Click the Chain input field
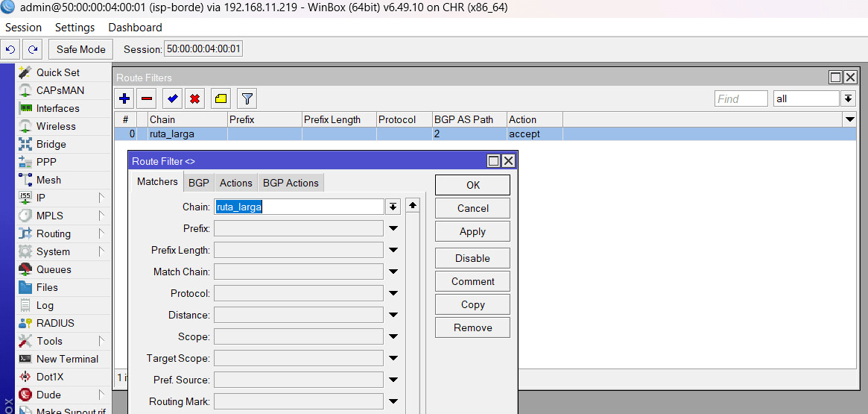Screen dimensions: 868x414 coord(299,207)
